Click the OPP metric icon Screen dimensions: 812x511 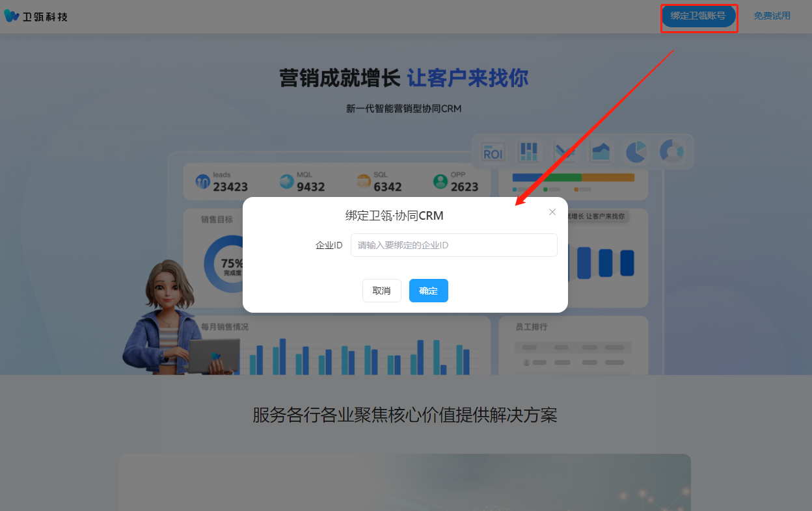(x=440, y=181)
